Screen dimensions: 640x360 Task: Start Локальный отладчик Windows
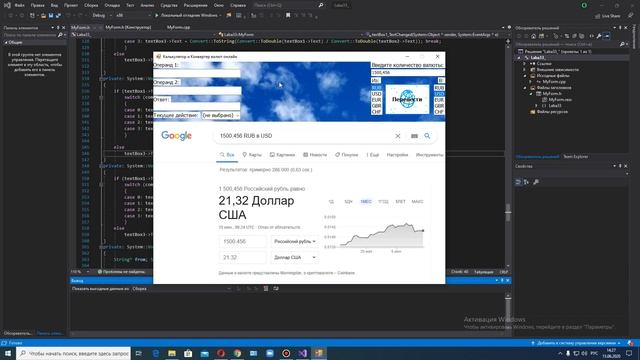point(187,16)
